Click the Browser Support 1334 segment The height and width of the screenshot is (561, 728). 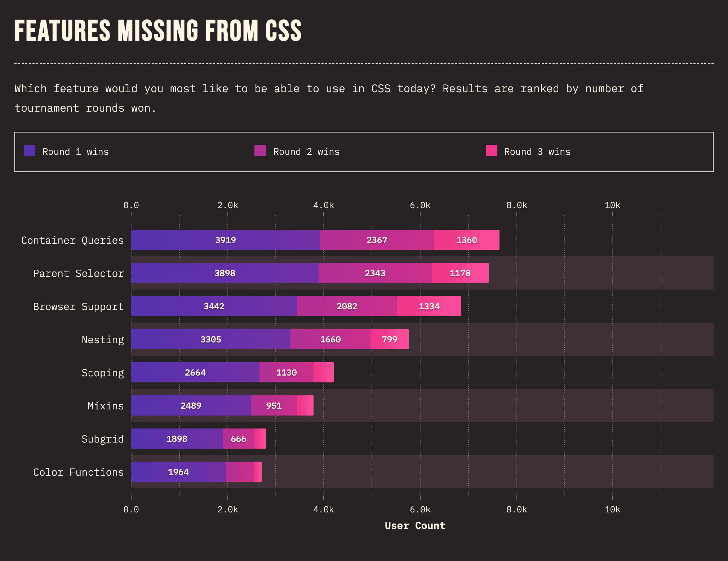(x=429, y=306)
